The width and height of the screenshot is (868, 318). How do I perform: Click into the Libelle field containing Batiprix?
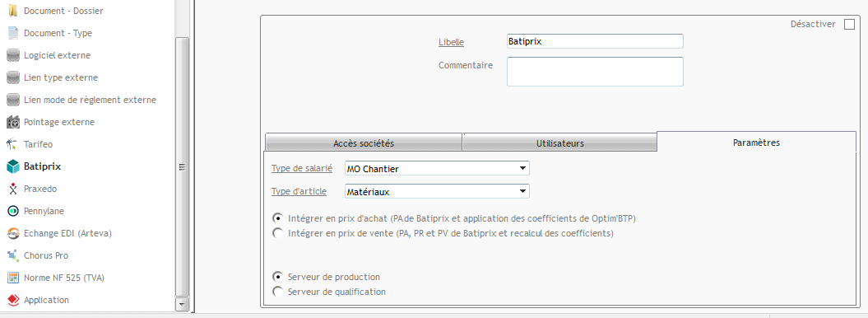coord(595,41)
